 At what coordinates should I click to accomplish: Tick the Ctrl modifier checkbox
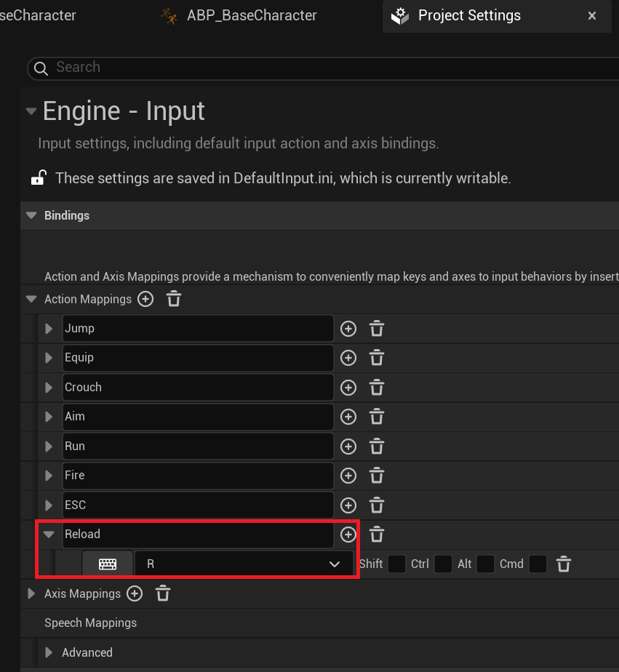pyautogui.click(x=443, y=564)
